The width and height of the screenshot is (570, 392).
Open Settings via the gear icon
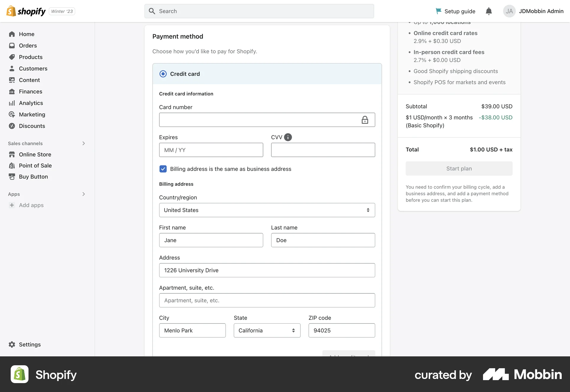click(12, 344)
